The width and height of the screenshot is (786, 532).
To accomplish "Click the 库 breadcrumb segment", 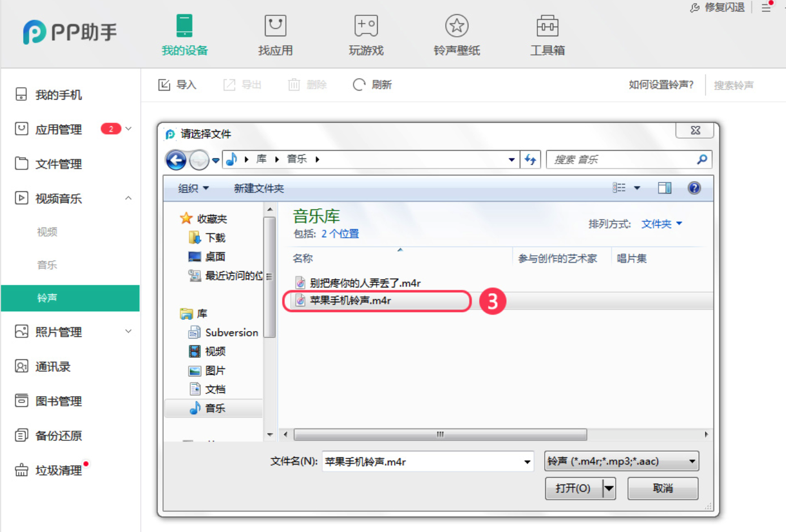I will pyautogui.click(x=261, y=159).
